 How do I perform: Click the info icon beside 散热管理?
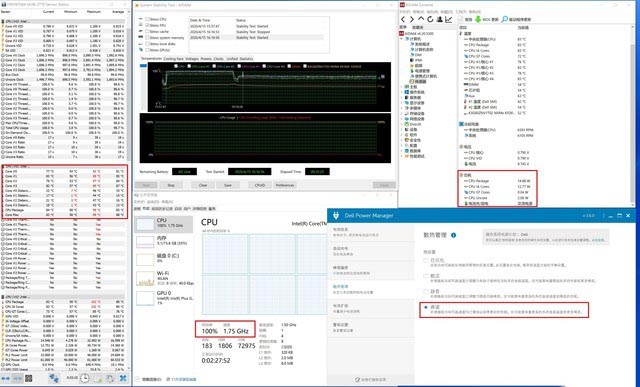pyautogui.click(x=453, y=235)
